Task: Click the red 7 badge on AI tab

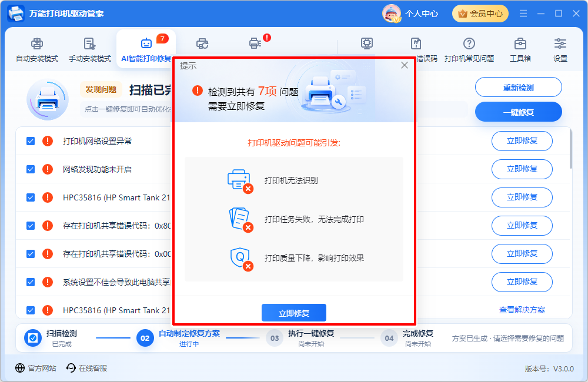Action: pyautogui.click(x=162, y=39)
